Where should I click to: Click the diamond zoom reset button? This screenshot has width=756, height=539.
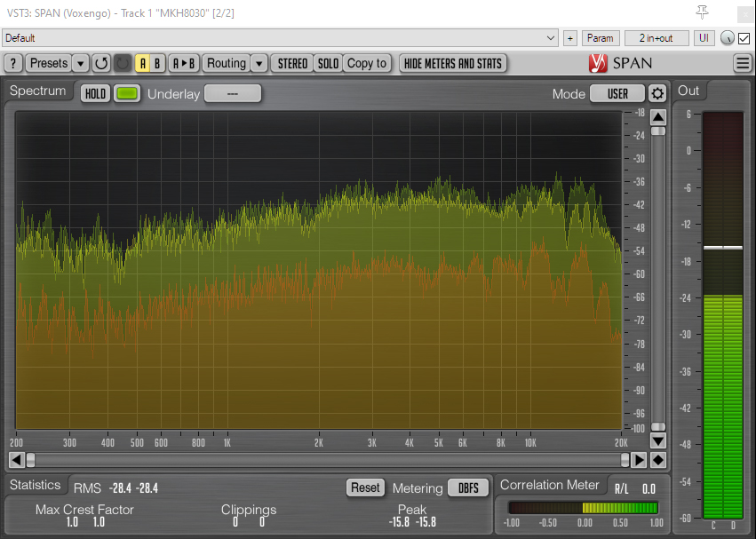pyautogui.click(x=657, y=460)
